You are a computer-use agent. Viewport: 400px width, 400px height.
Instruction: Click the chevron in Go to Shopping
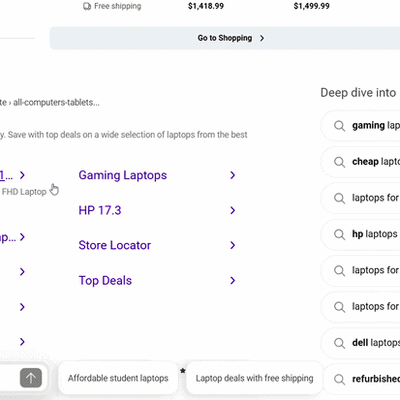point(262,38)
